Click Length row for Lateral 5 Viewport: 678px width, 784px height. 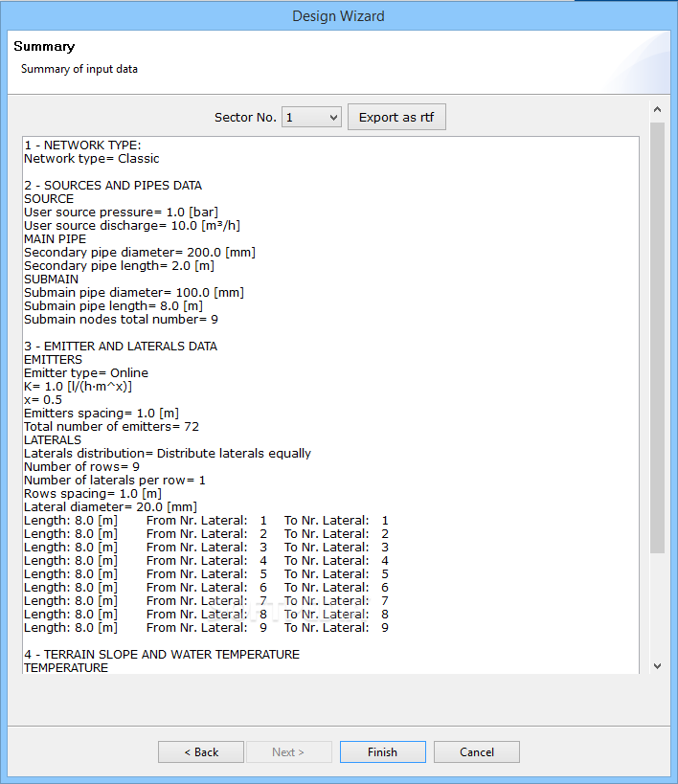coord(206,574)
